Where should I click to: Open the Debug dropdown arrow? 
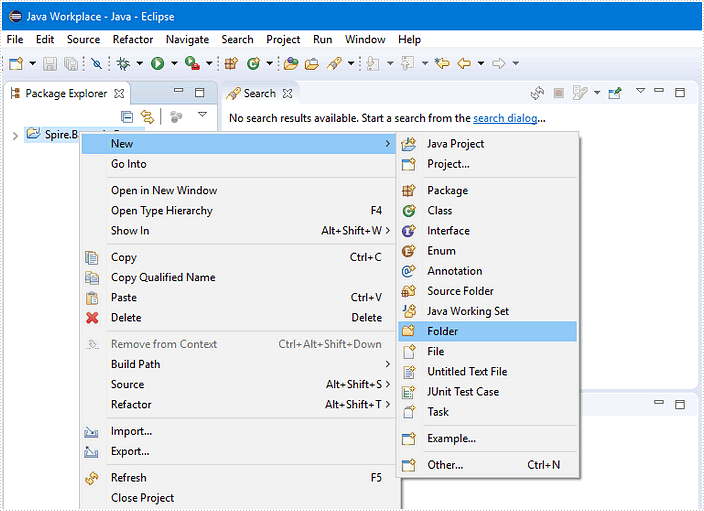coord(140,63)
